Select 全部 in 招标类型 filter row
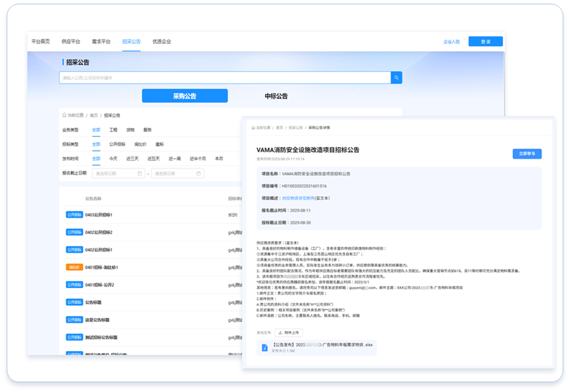 tap(96, 144)
